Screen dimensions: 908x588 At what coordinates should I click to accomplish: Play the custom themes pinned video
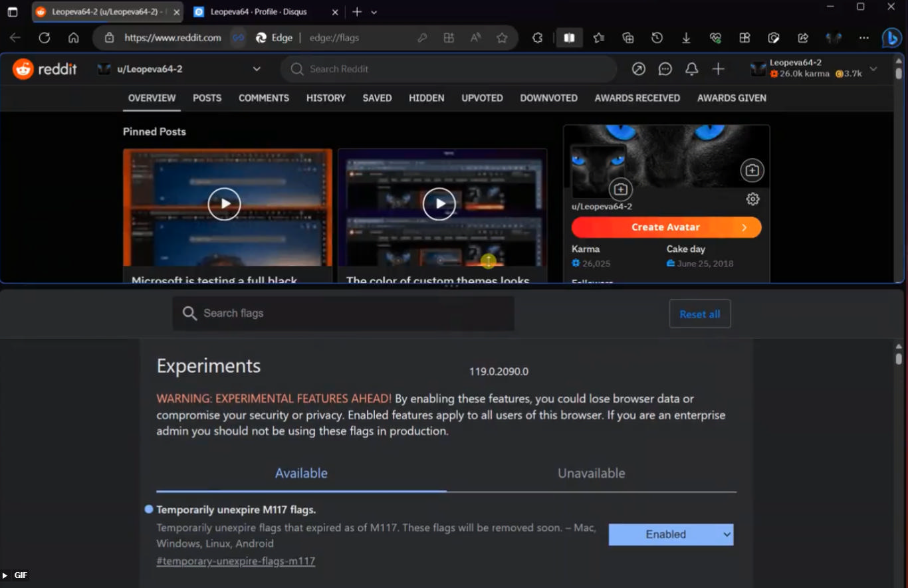point(439,204)
